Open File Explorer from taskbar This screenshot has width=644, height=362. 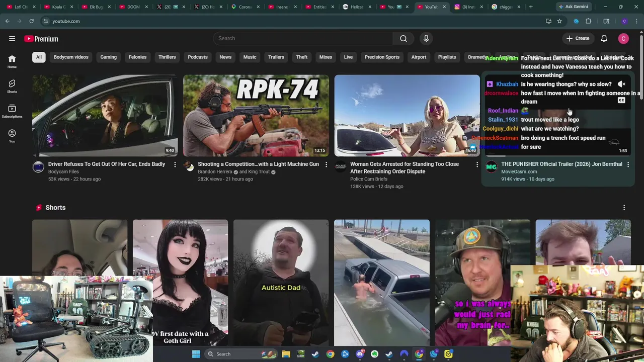(286, 354)
